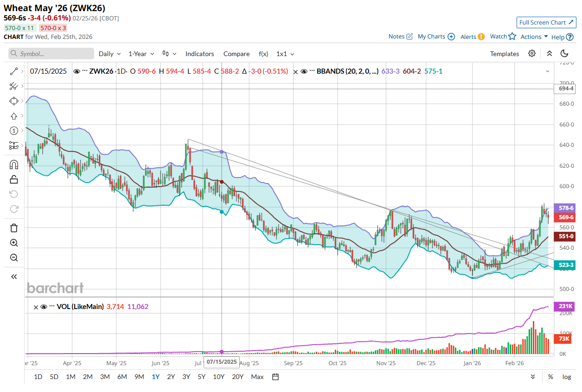The height and width of the screenshot is (392, 582).
Task: Click the Symbol search field
Action: point(51,54)
